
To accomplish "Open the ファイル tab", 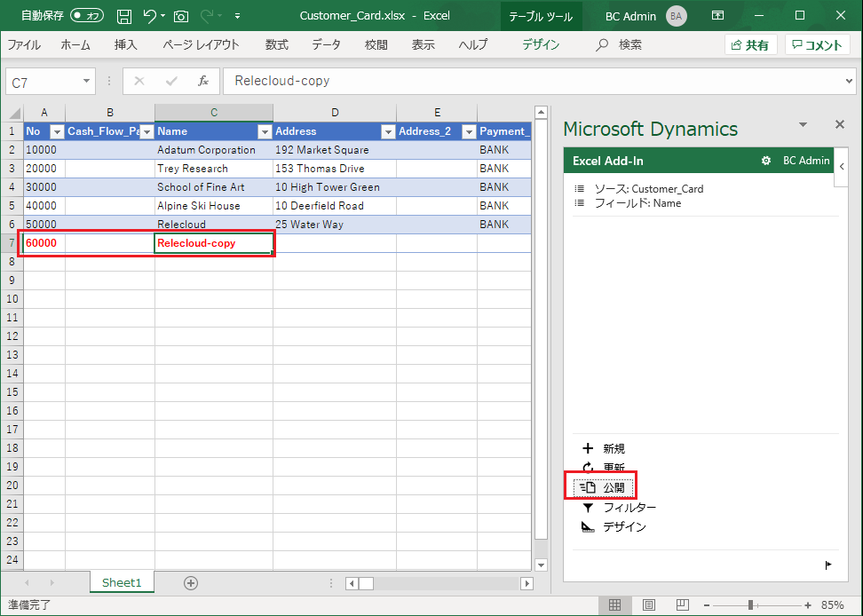I will click(x=24, y=44).
